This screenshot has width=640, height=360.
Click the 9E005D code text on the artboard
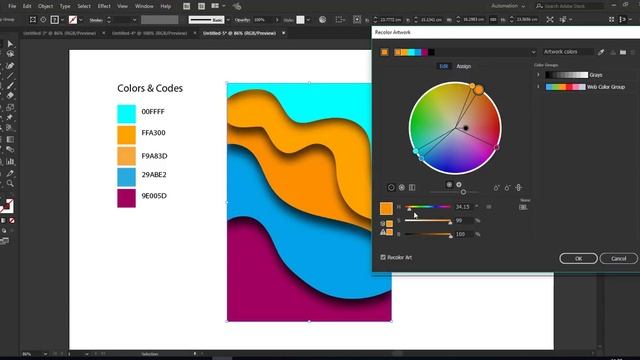coord(154,196)
